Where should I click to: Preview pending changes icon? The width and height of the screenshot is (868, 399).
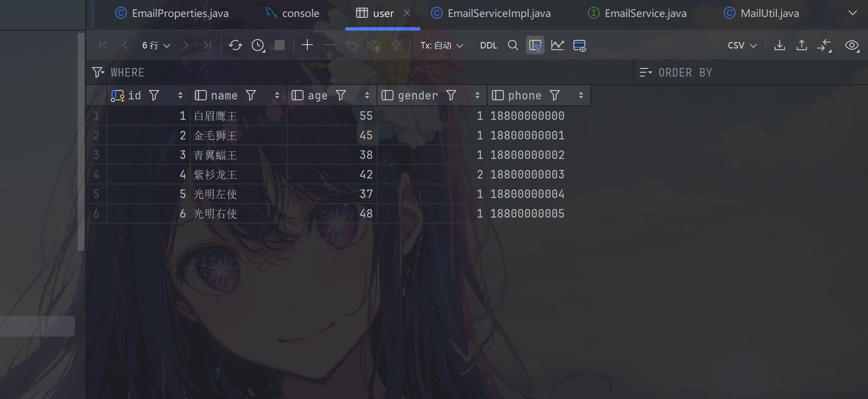[x=374, y=45]
